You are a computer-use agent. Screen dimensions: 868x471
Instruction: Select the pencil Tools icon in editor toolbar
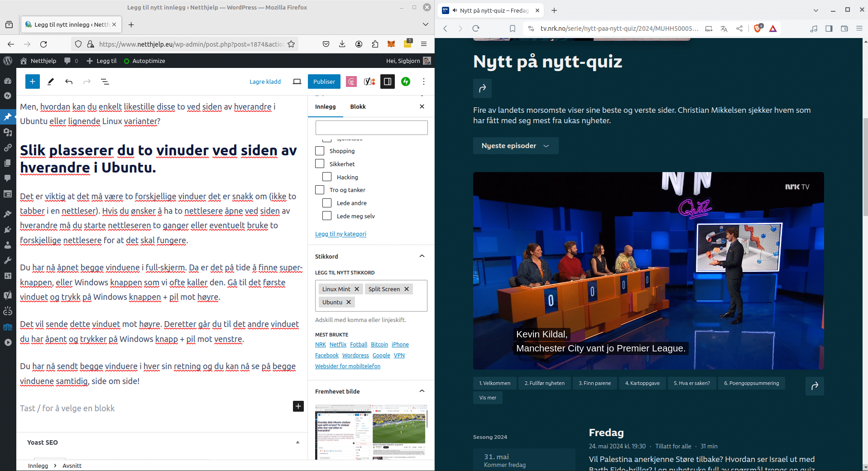coord(51,82)
